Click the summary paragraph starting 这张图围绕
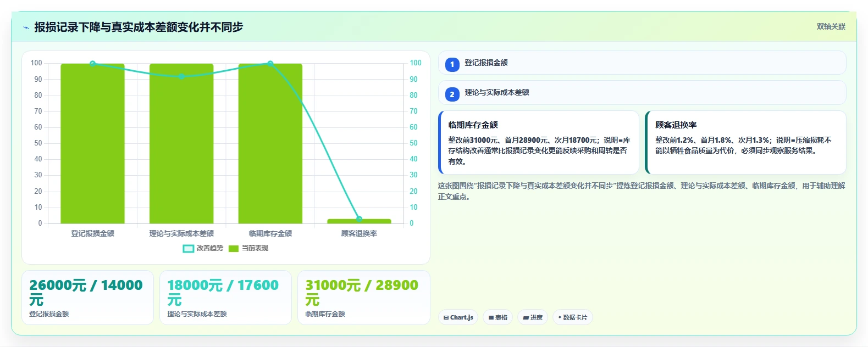This screenshot has height=347, width=868. point(642,191)
